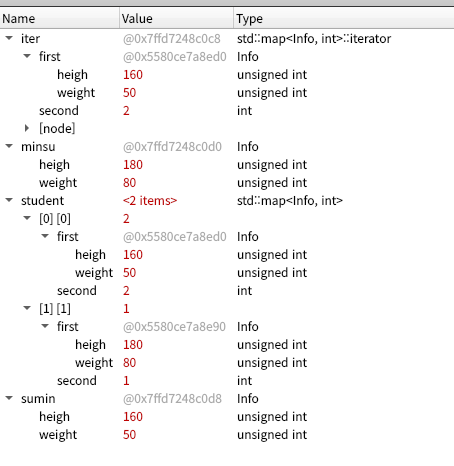
Task: Select the [node] row label
Action: click(x=57, y=129)
